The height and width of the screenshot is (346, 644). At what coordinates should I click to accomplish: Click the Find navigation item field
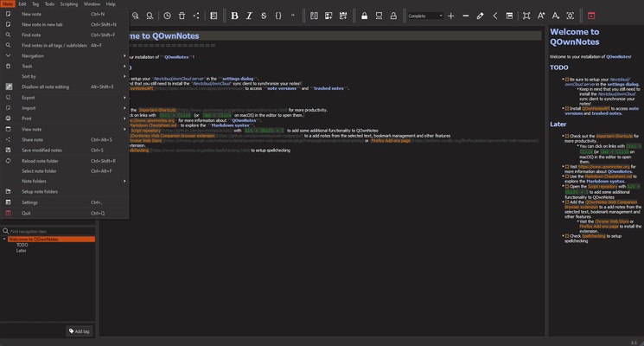(x=48, y=231)
